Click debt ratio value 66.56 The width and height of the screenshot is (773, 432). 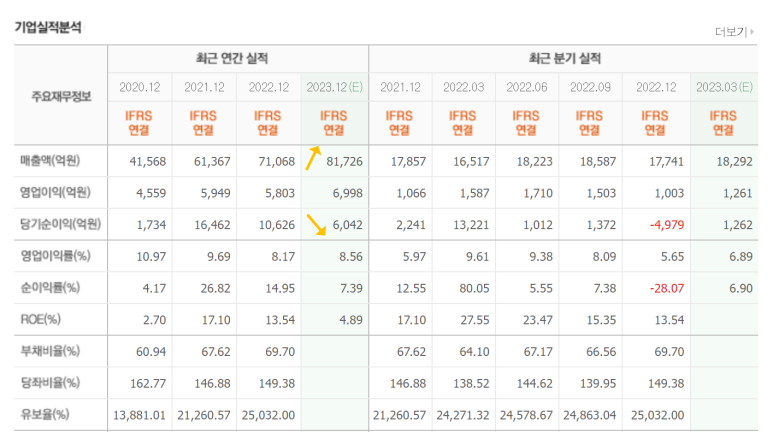[601, 352]
